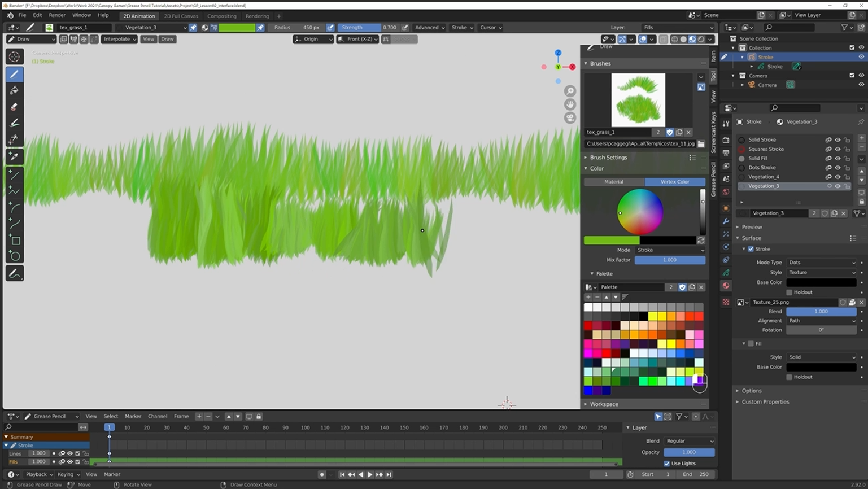The image size is (868, 489).
Task: Click the Interpolate button in header
Action: (x=119, y=39)
